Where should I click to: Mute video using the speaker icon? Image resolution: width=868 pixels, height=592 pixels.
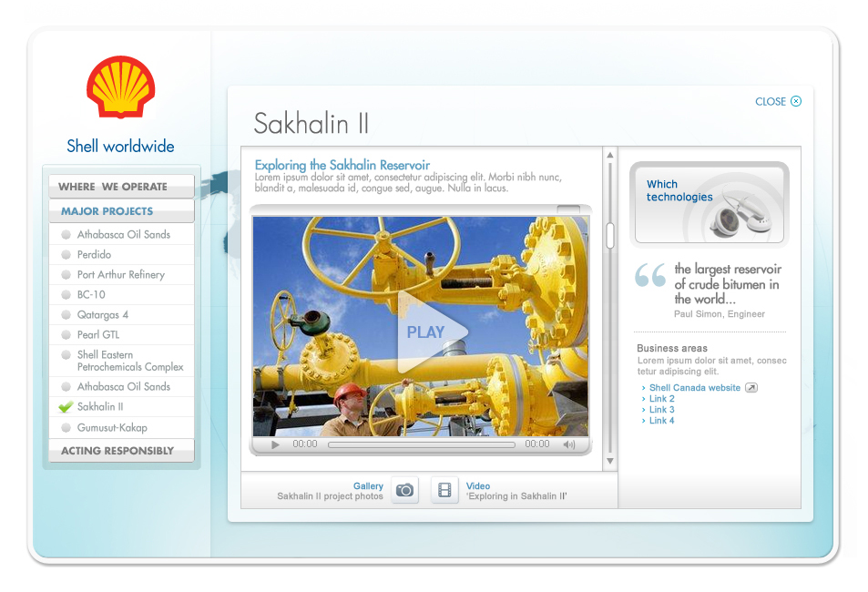coord(569,444)
